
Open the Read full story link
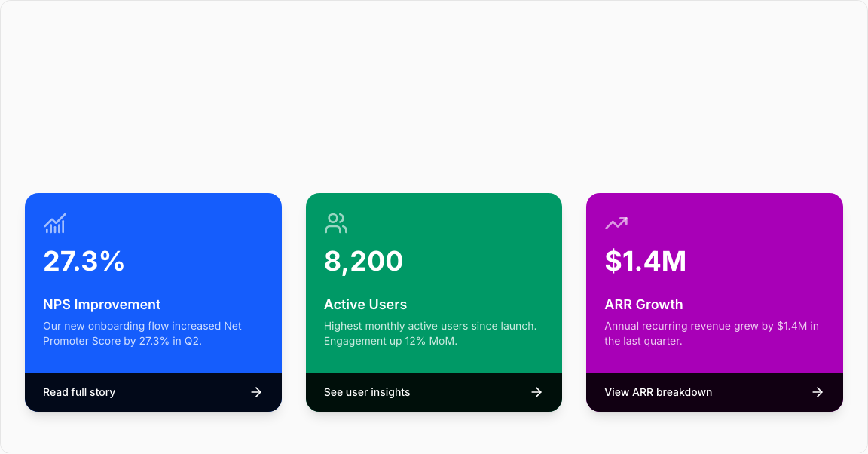click(x=79, y=392)
